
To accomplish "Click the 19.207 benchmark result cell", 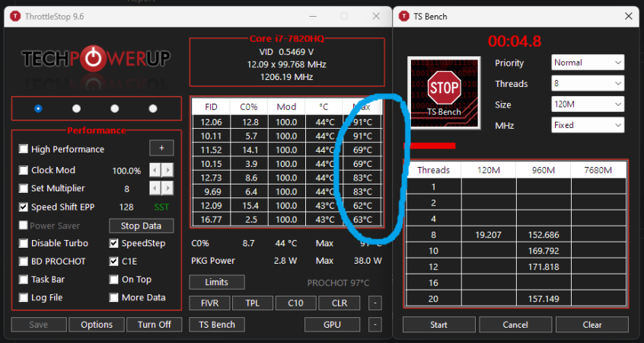I will 489,235.
